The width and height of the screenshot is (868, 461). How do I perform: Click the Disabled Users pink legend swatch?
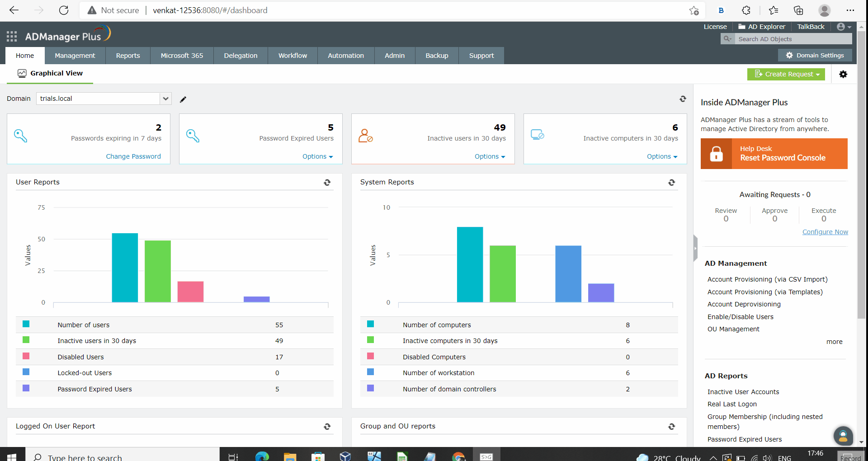pos(26,356)
